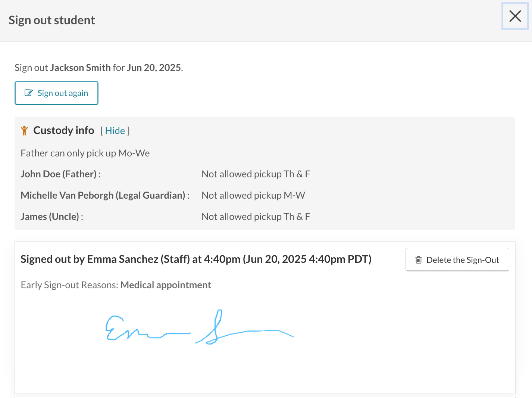
Task: Hide the Custody info section
Action: (115, 131)
